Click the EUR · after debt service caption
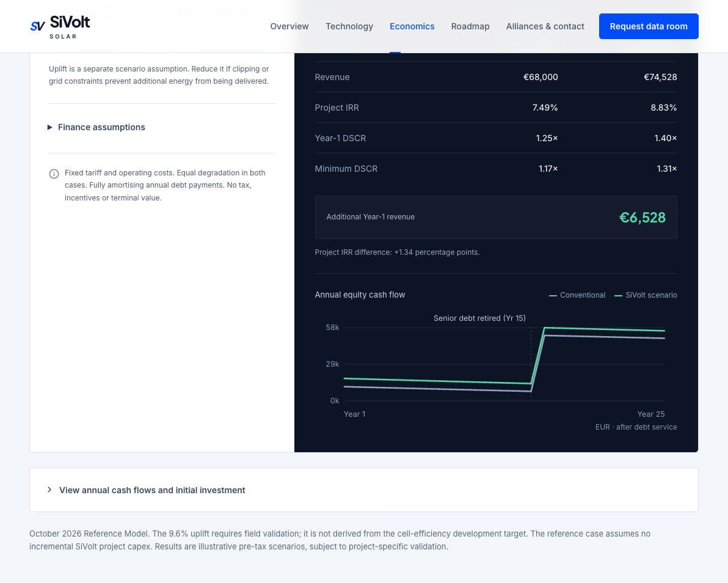Viewport: 728px width, 583px height. 636,427
